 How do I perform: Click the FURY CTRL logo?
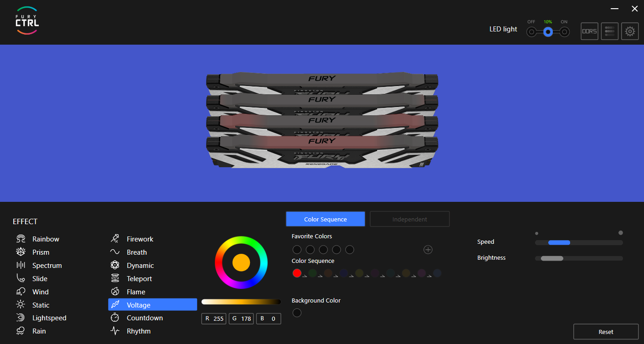[x=27, y=21]
